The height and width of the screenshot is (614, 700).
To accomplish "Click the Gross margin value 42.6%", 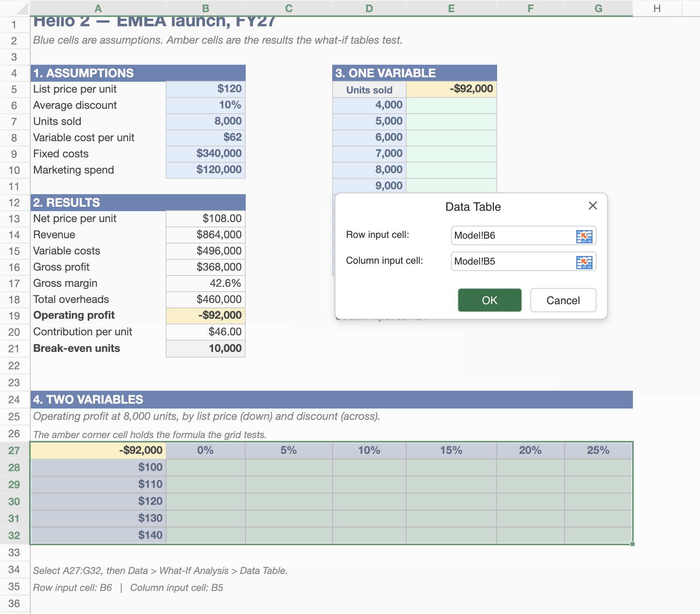I will pyautogui.click(x=205, y=283).
